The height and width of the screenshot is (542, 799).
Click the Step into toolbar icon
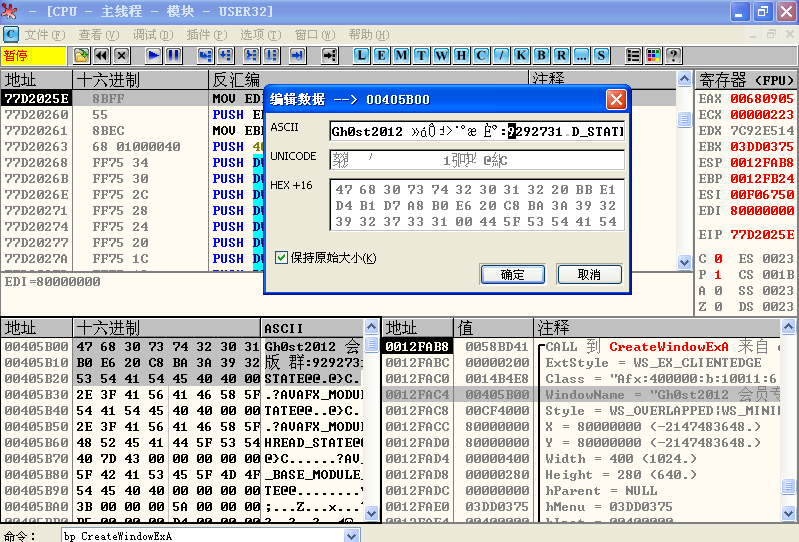click(205, 55)
